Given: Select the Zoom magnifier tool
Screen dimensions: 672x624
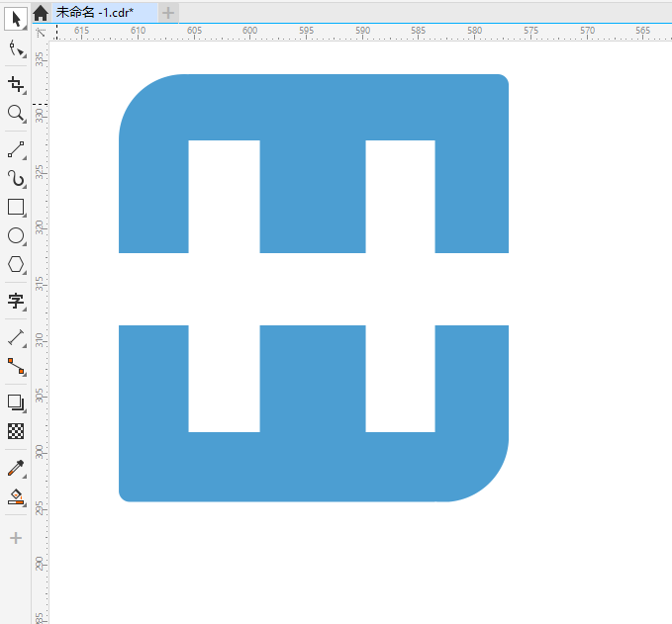Looking at the screenshot, I should (16, 114).
